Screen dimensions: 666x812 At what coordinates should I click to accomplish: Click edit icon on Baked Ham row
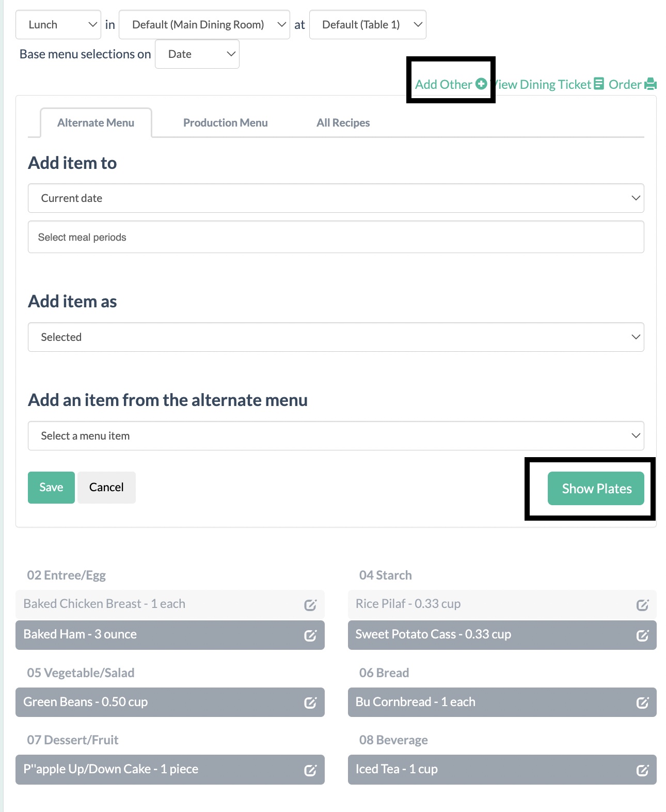coord(310,635)
